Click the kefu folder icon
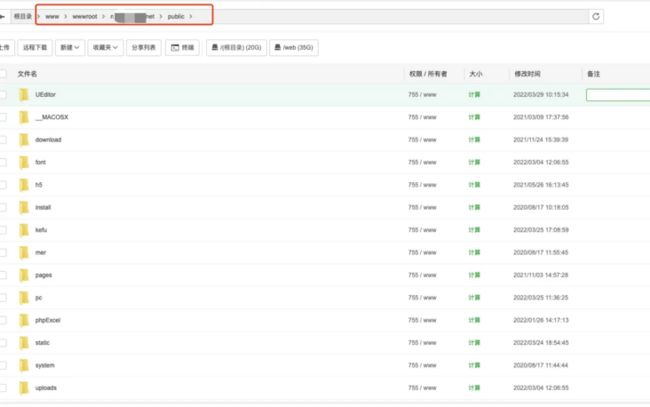 (x=24, y=230)
